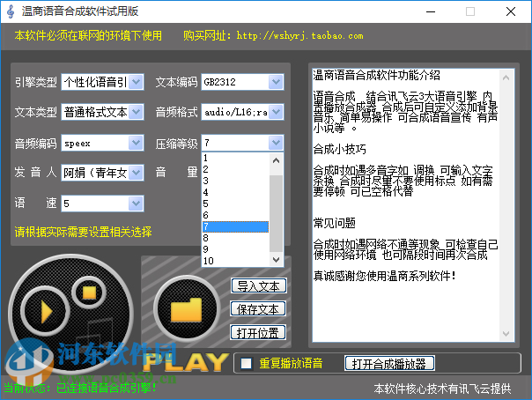
Task: Choose compression level 9 option
Action: [235, 249]
